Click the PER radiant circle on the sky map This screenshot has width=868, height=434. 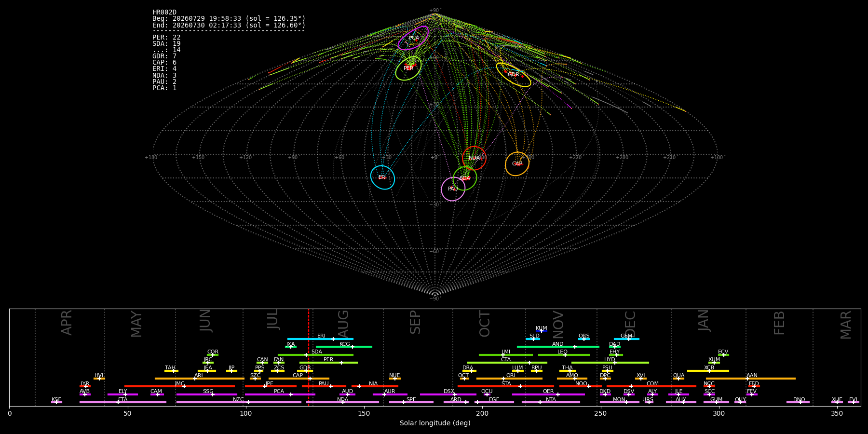[x=408, y=68]
